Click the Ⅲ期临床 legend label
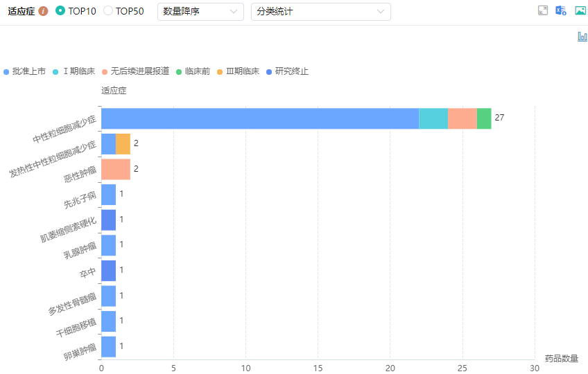 243,71
